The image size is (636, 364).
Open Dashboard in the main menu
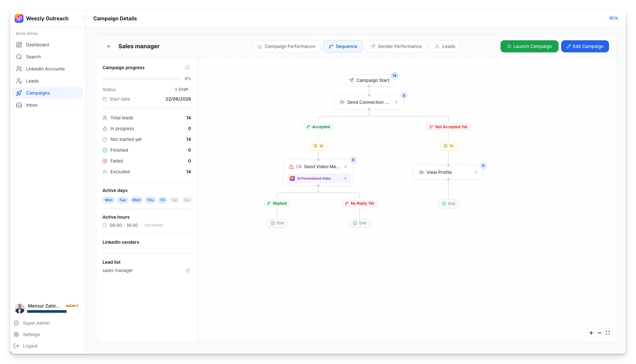(x=47, y=45)
